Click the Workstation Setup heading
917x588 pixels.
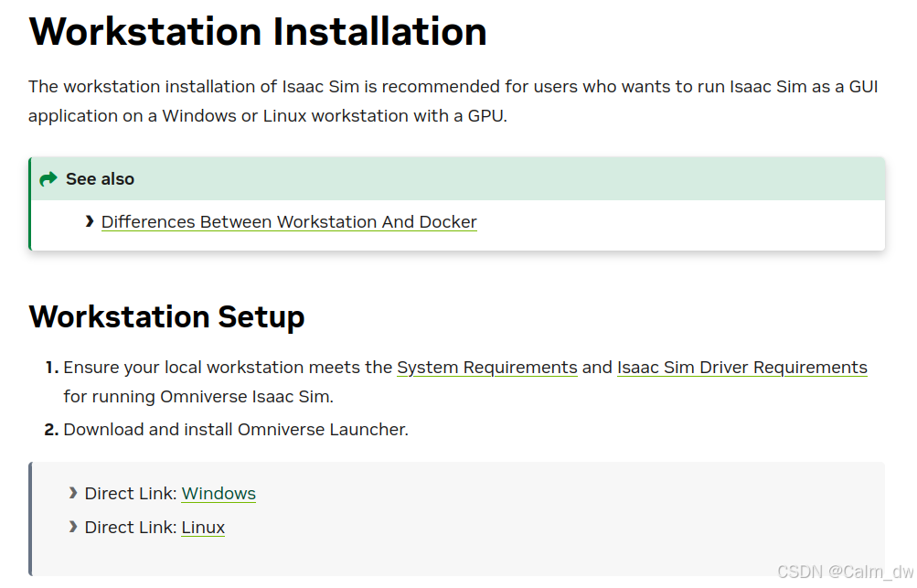(166, 317)
